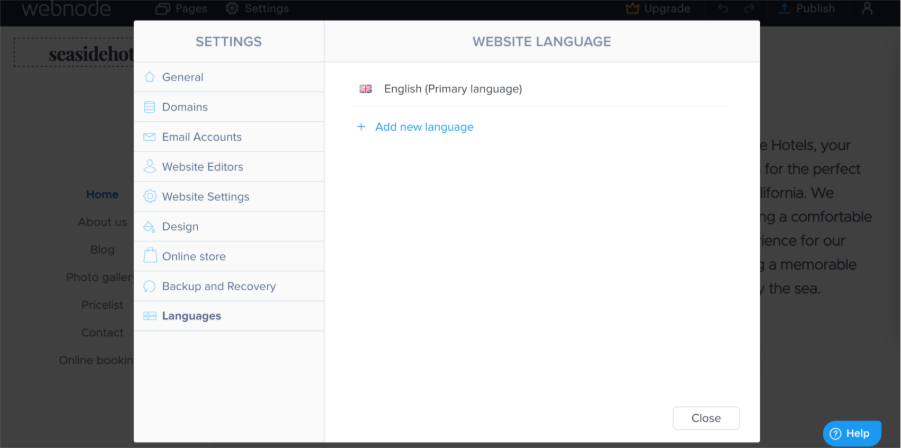The height and width of the screenshot is (448, 901).
Task: Close the settings dialog
Action: coord(706,418)
